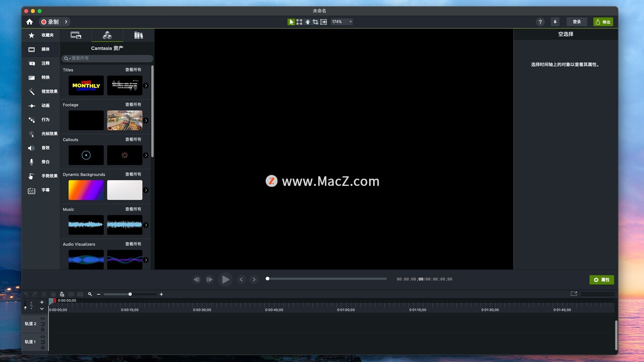
Task: Toggle the lock on 轨道 1
Action: [43, 348]
